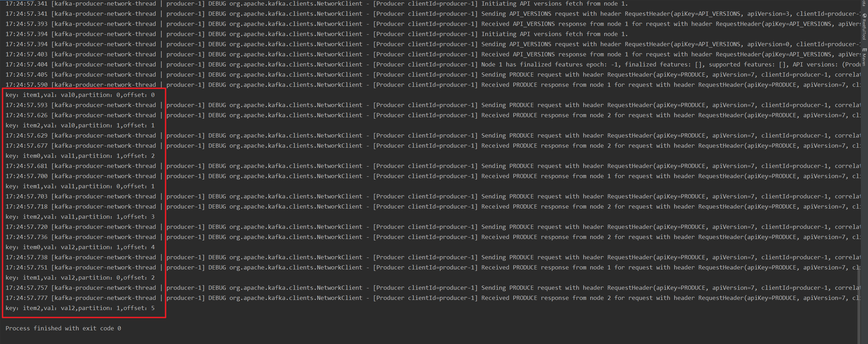Click the 'Process finished with exit code 0' line
This screenshot has width=868, height=344.
[x=63, y=328]
